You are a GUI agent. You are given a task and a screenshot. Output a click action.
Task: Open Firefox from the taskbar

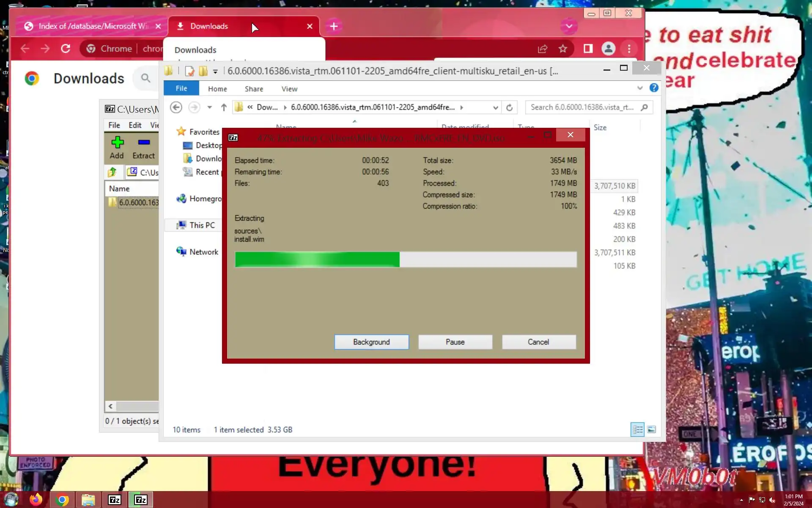[36, 500]
